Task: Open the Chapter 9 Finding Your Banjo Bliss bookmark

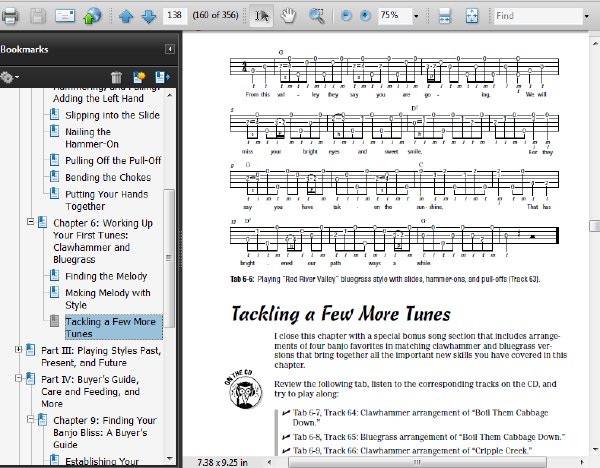Action: (x=104, y=432)
